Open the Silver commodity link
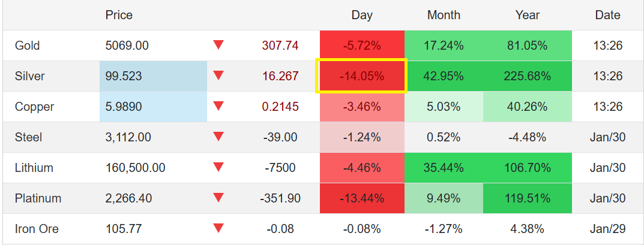 (29, 76)
